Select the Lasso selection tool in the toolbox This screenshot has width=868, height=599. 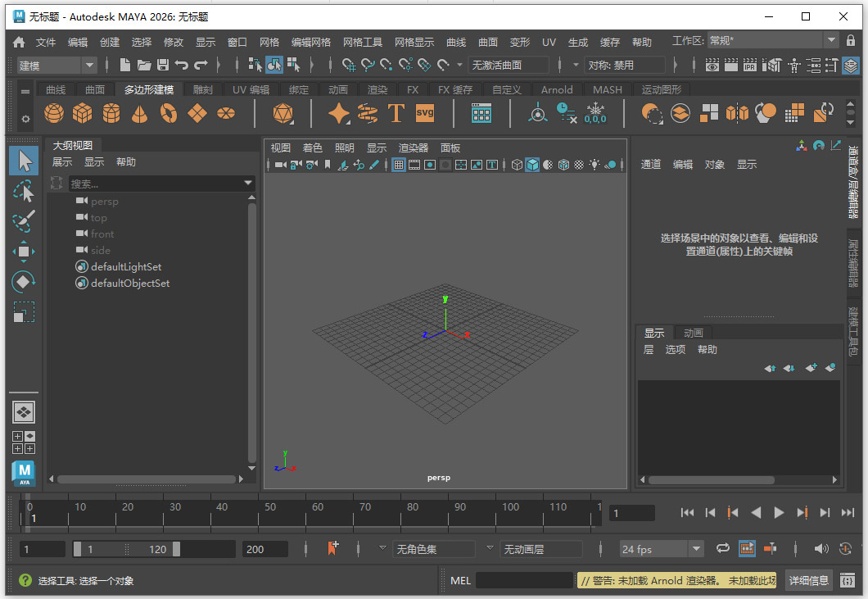tap(23, 190)
